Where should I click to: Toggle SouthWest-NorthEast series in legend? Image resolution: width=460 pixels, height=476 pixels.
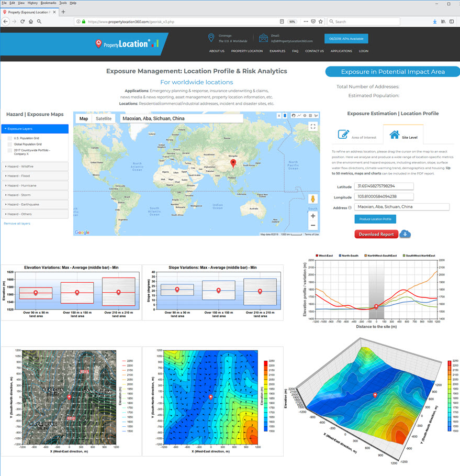pos(419,256)
